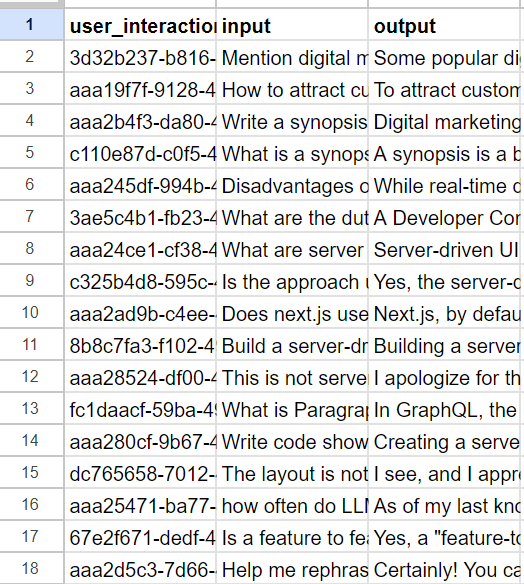524x584 pixels.
Task: Select row header 8
Action: 32,249
